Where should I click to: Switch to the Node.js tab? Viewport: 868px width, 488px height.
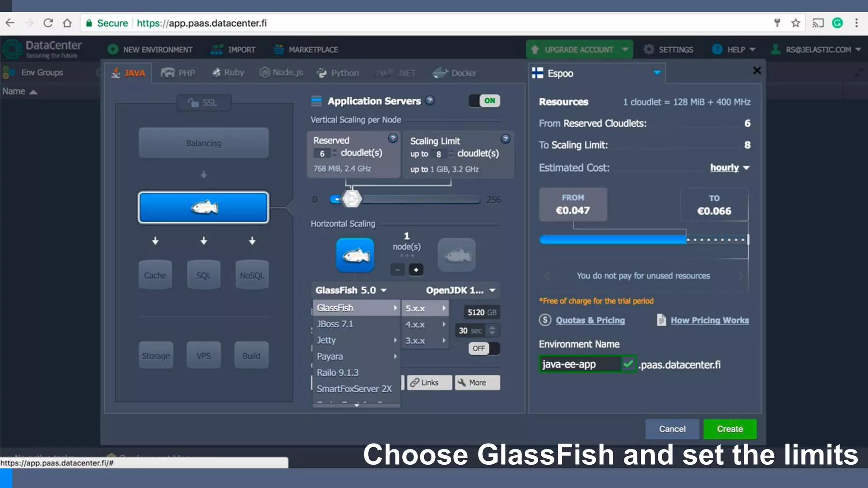coord(281,72)
